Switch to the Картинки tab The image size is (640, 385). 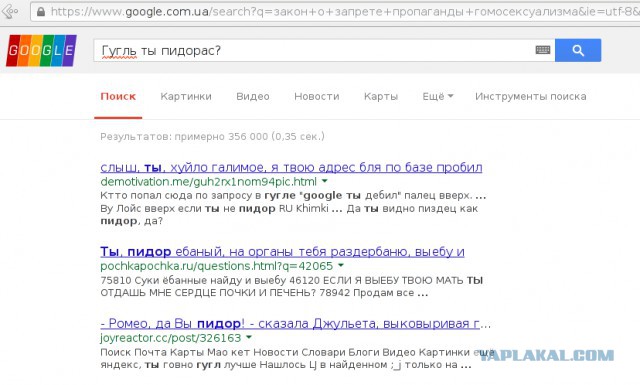[x=186, y=97]
